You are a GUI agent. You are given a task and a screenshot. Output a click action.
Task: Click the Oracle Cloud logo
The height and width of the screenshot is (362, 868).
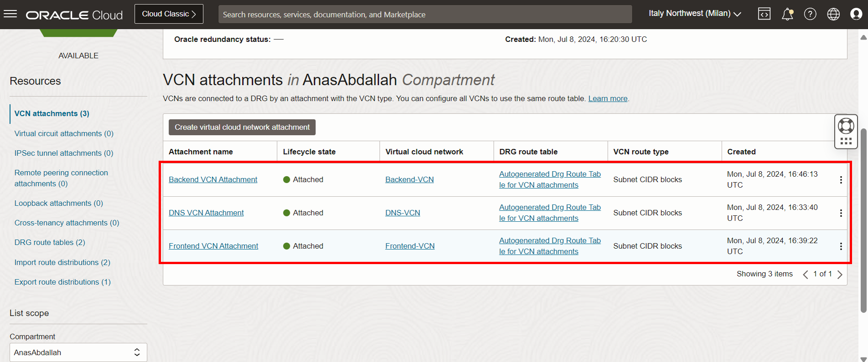[x=74, y=15]
